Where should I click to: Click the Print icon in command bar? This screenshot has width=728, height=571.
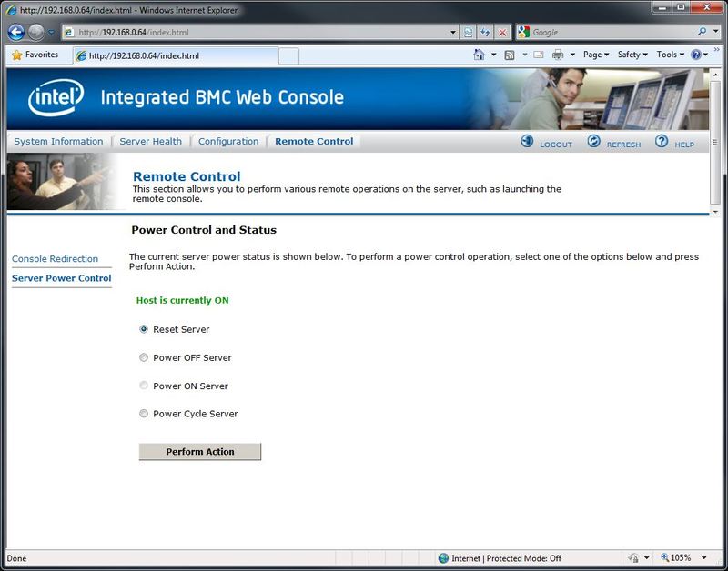558,55
